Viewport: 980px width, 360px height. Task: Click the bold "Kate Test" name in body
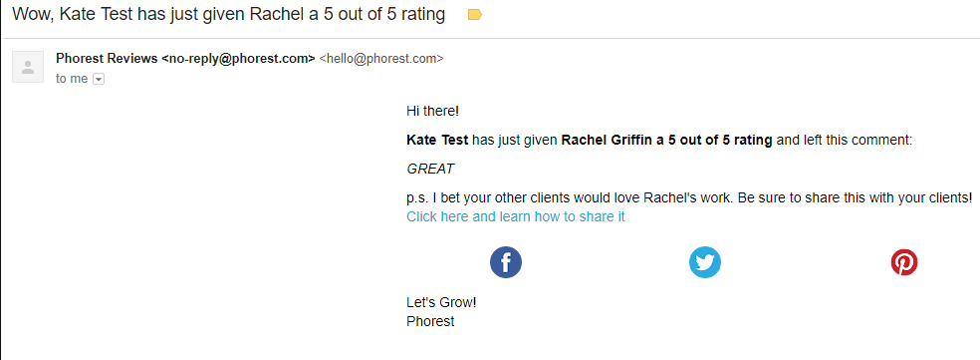click(x=437, y=141)
